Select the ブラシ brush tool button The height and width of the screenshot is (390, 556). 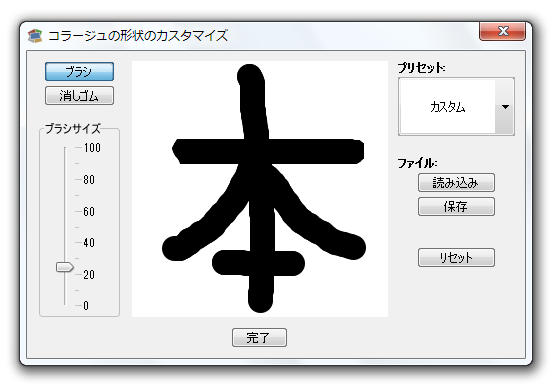(79, 72)
